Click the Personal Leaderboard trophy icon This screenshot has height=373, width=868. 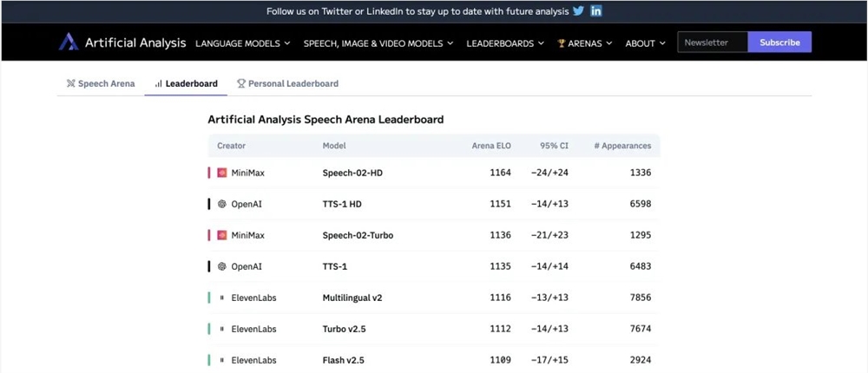point(241,84)
